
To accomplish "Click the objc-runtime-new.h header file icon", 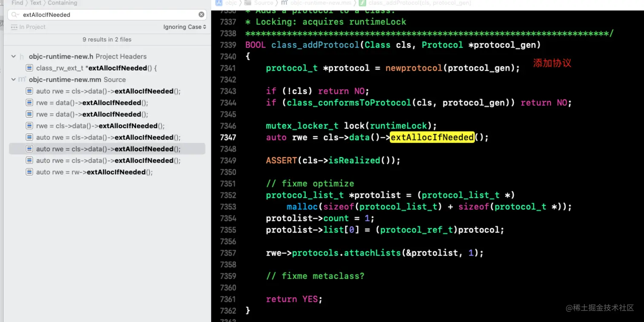I will coord(22,56).
